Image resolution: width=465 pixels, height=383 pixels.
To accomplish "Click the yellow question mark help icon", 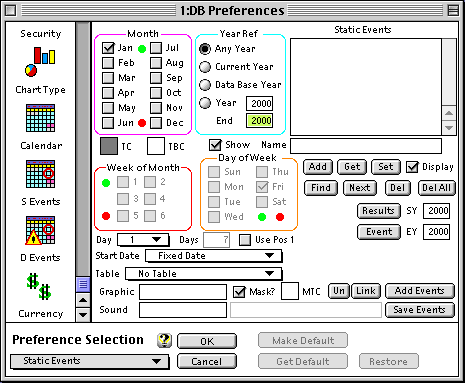I will pyautogui.click(x=164, y=340).
